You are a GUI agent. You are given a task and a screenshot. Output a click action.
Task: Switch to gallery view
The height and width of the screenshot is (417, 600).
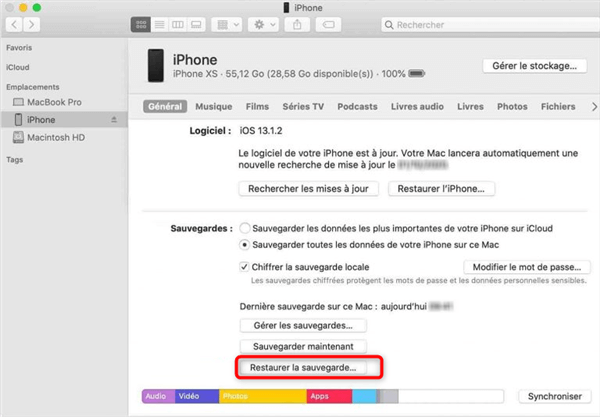tap(196, 25)
